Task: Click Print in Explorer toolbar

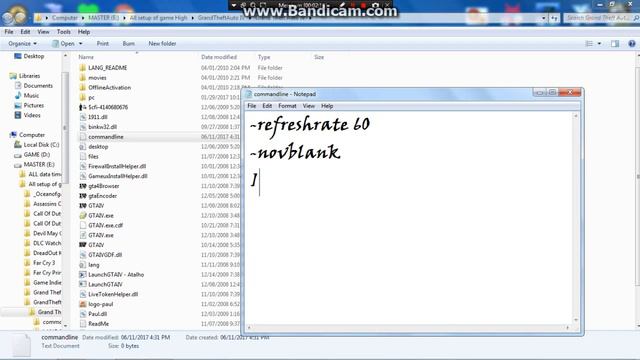Action: pos(102,43)
